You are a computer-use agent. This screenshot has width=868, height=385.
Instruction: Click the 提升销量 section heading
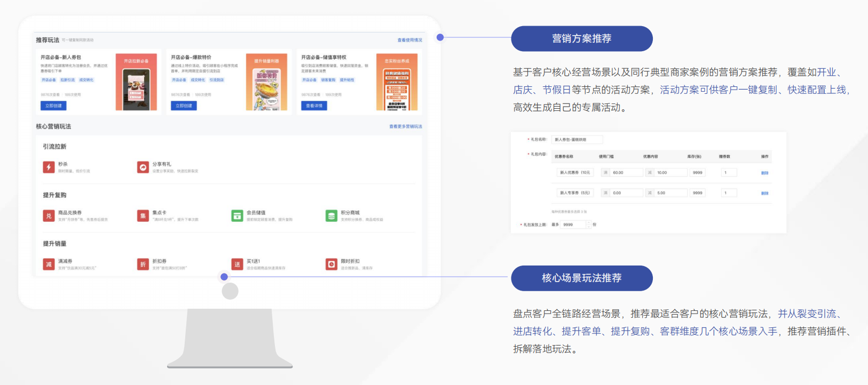pyautogui.click(x=55, y=244)
